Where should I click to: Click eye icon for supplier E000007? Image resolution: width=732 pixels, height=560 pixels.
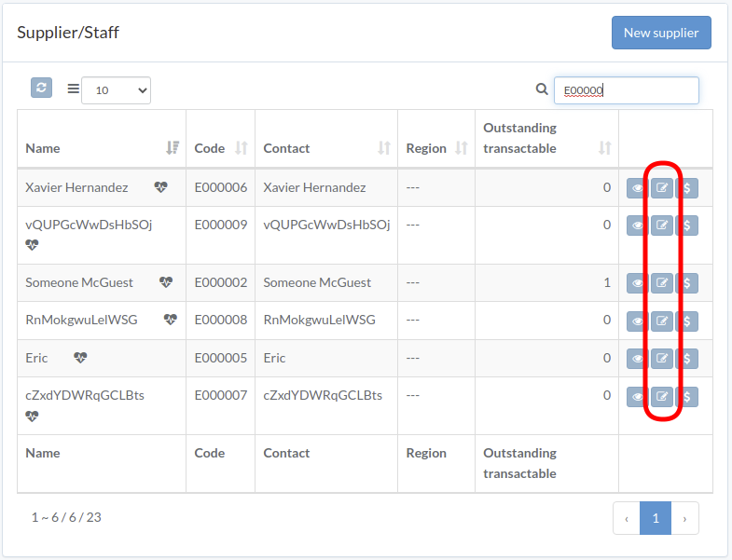[637, 397]
